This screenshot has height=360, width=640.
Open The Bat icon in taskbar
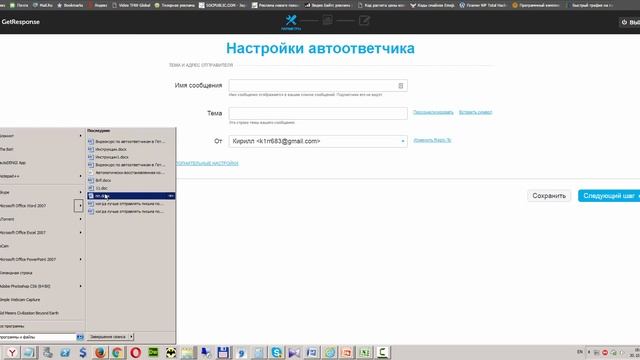pyautogui.click(x=171, y=352)
